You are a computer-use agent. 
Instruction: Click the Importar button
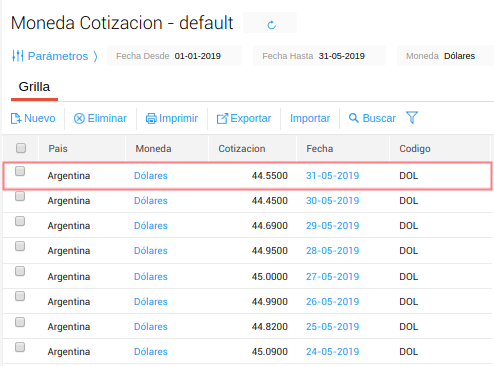click(x=310, y=118)
